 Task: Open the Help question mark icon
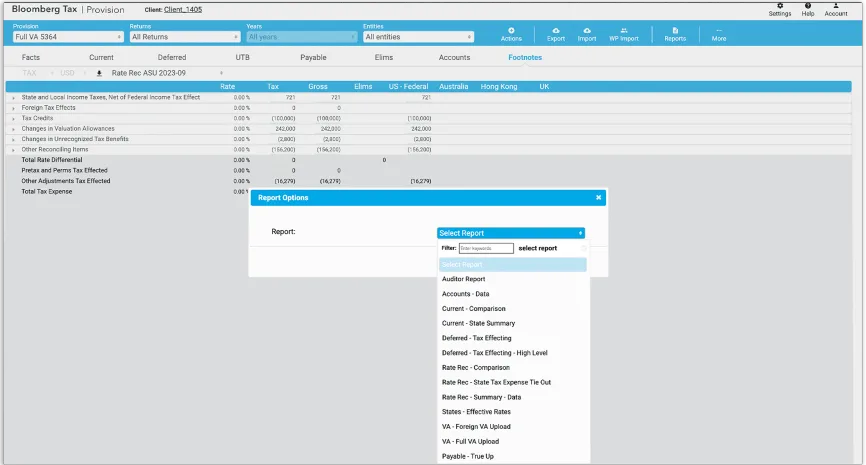tap(807, 6)
